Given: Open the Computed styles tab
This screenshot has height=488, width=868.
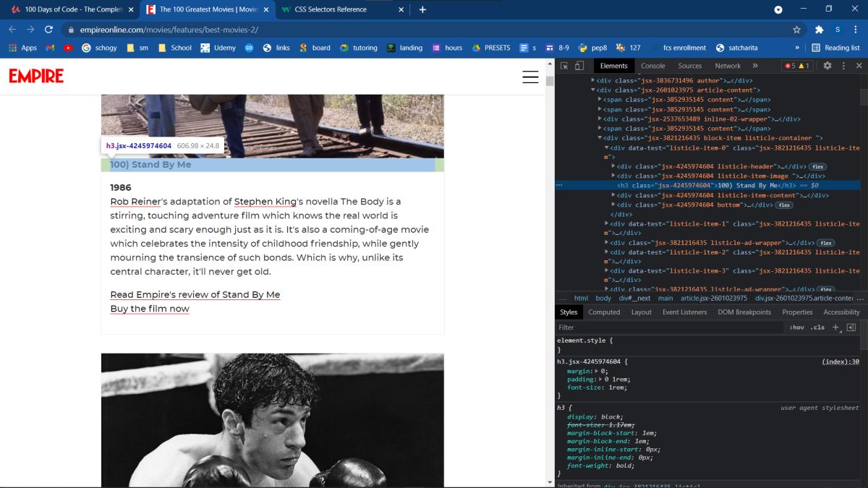Looking at the screenshot, I should pos(604,312).
